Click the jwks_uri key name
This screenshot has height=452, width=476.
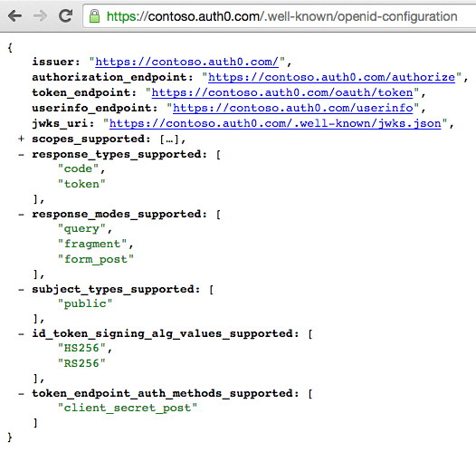(60, 124)
